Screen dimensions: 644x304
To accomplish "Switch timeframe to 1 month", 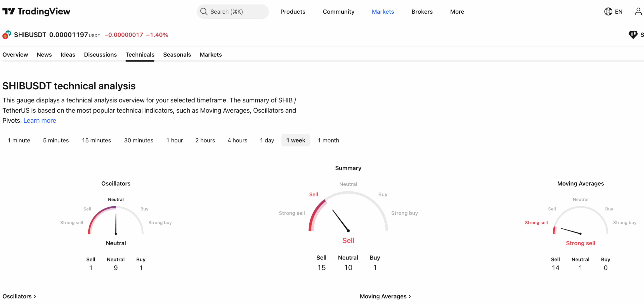I will point(328,140).
